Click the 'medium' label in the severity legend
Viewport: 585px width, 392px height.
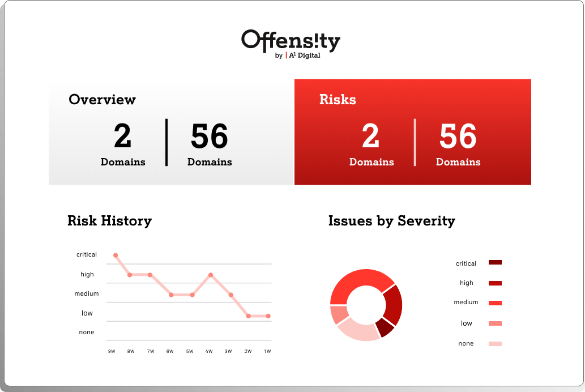pos(466,302)
